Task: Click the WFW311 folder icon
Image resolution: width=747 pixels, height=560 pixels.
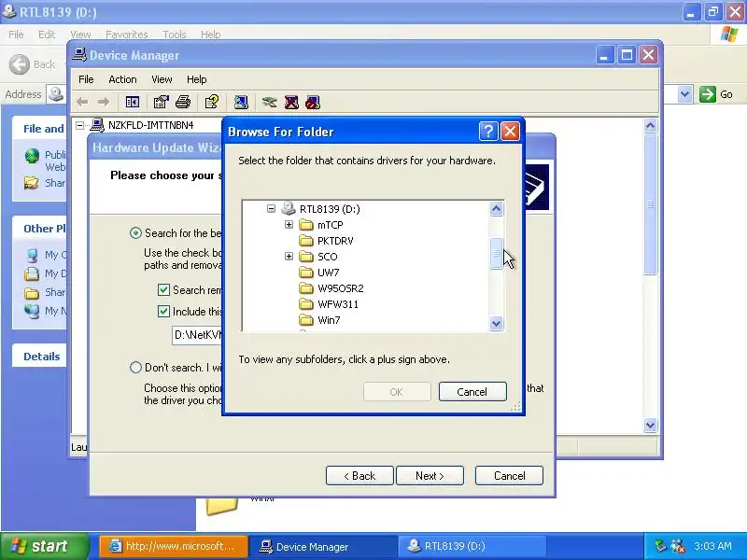Action: 306,304
